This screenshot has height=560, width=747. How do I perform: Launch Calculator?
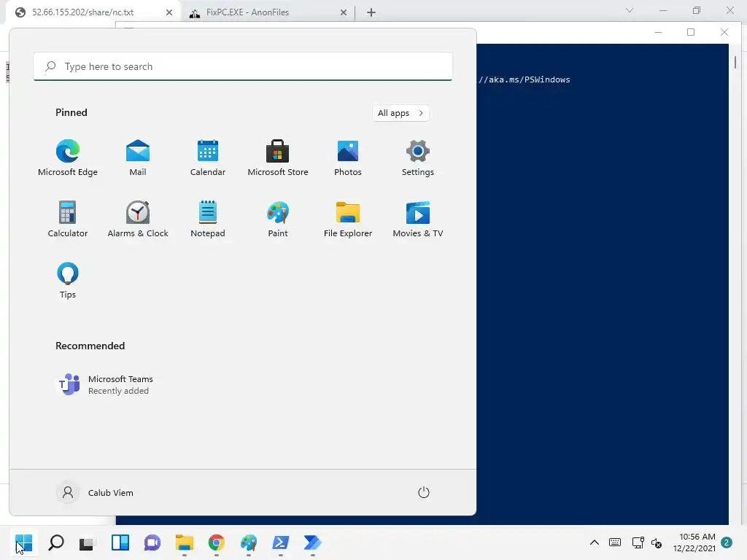(x=68, y=219)
